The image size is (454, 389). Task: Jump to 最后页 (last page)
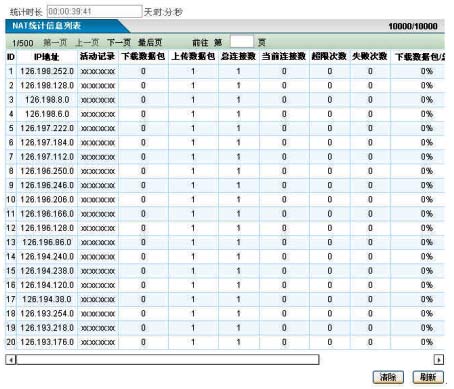tap(150, 43)
